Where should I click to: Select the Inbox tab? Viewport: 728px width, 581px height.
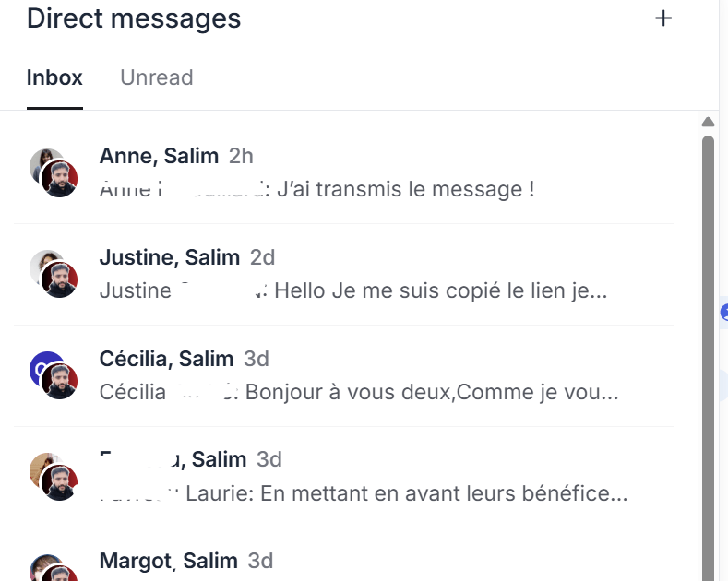[x=54, y=77]
